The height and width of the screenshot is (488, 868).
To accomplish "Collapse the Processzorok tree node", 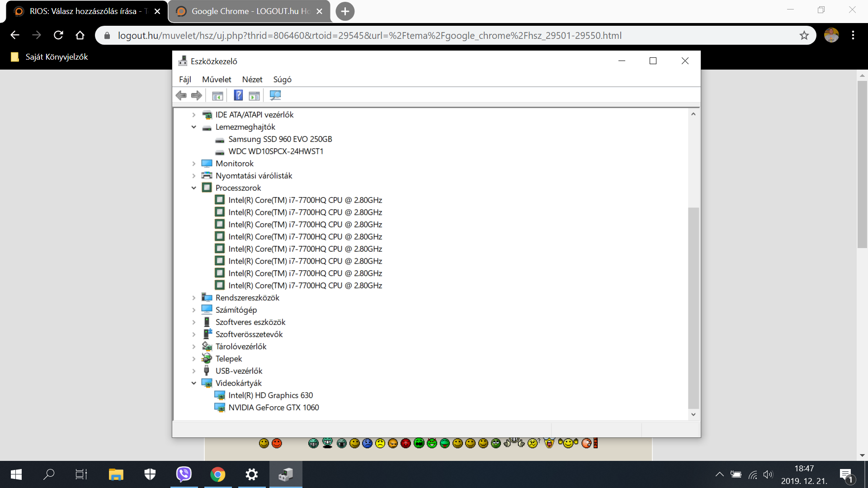I will (x=194, y=188).
